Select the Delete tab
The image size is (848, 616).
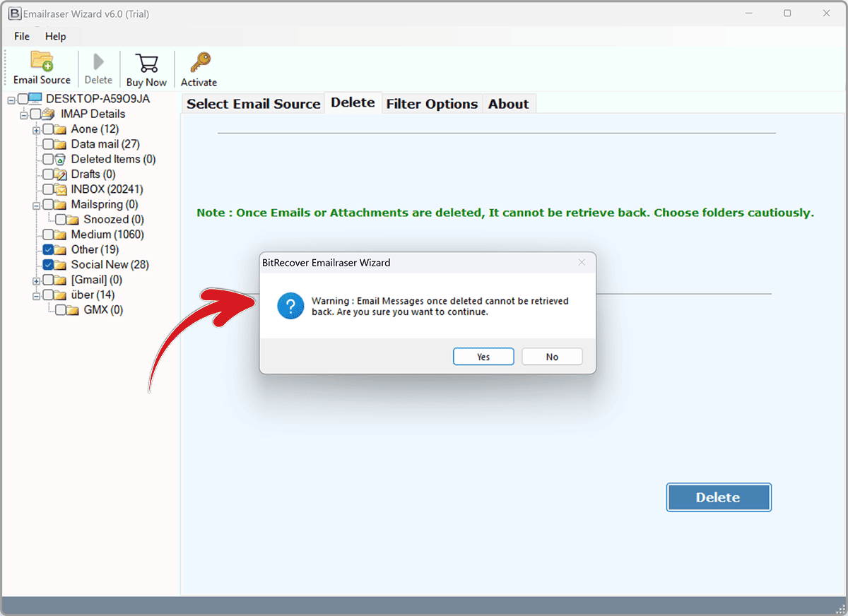[353, 102]
